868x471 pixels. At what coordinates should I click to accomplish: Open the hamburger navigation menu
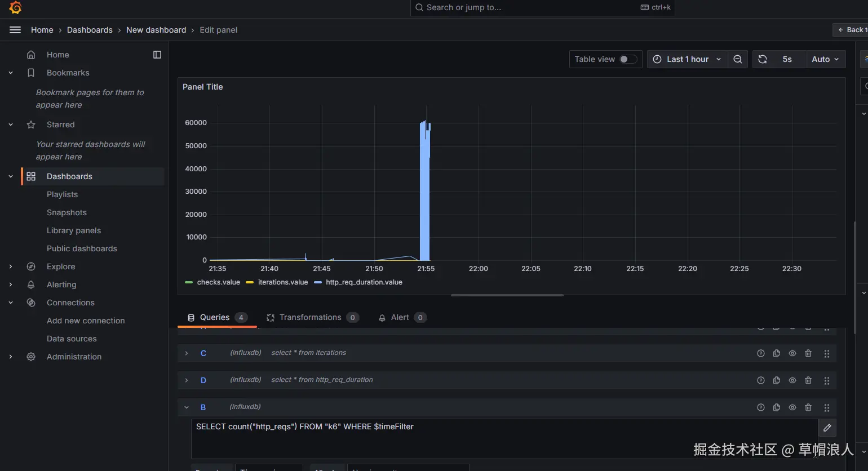pyautogui.click(x=15, y=30)
